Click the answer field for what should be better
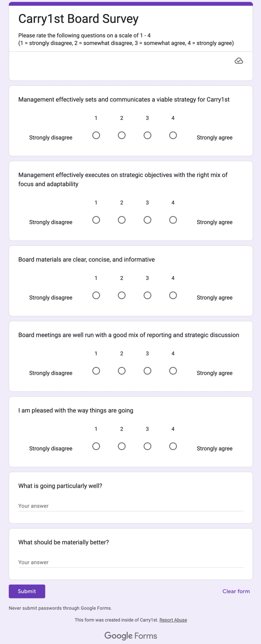The width and height of the screenshot is (261, 644). click(x=130, y=562)
